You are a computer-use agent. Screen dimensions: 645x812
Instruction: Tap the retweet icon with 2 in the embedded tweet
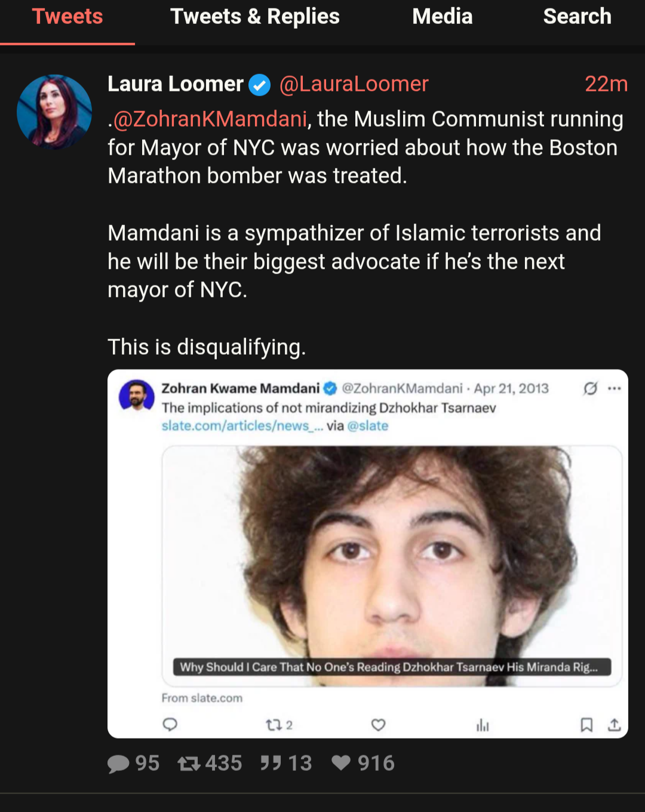click(274, 725)
